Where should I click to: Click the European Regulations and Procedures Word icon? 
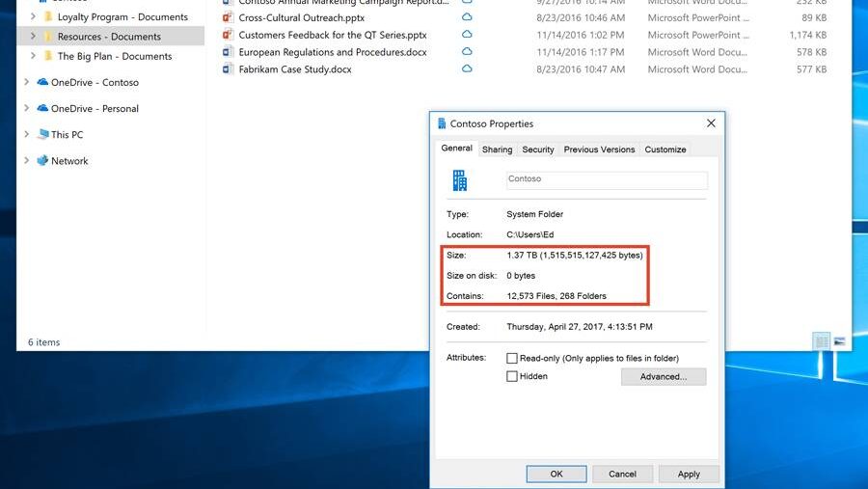coord(228,52)
